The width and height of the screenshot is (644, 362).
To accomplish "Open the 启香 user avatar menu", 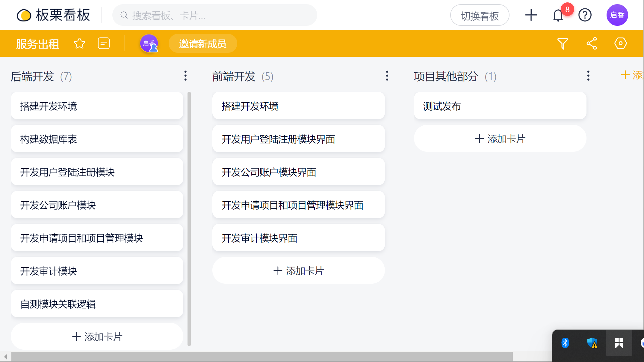I will click(617, 15).
